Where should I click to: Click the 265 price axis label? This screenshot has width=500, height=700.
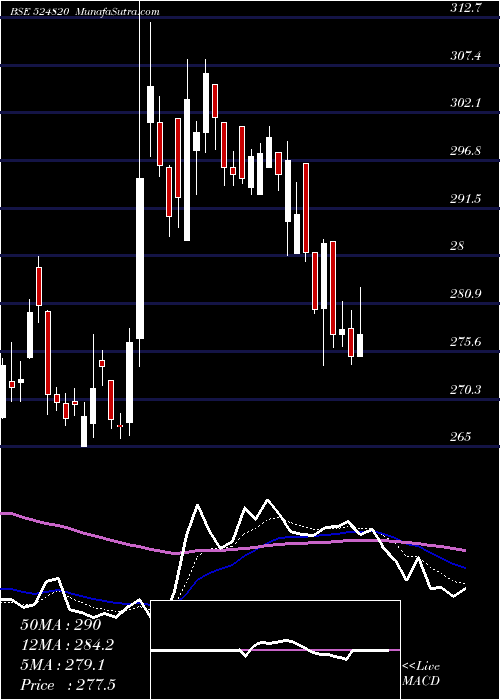point(461,437)
